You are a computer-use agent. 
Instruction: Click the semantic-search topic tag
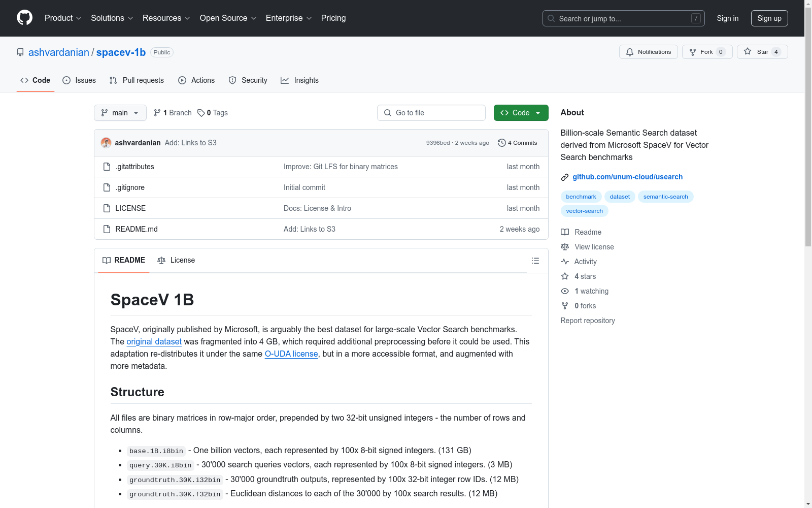(x=666, y=197)
